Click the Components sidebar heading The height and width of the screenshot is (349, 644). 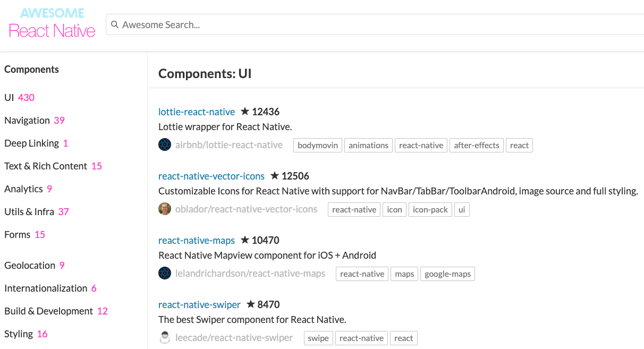coord(32,70)
